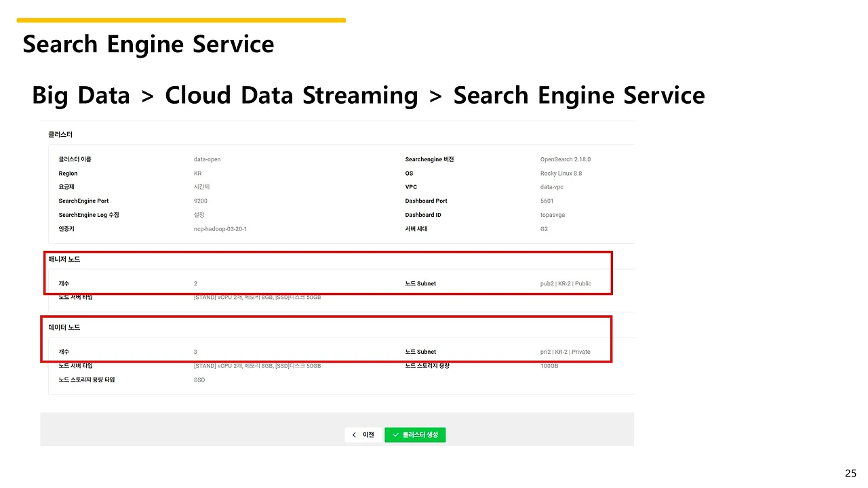Image resolution: width=868 pixels, height=488 pixels.
Task: Select the dashboard port value 5601
Action: click(x=547, y=201)
